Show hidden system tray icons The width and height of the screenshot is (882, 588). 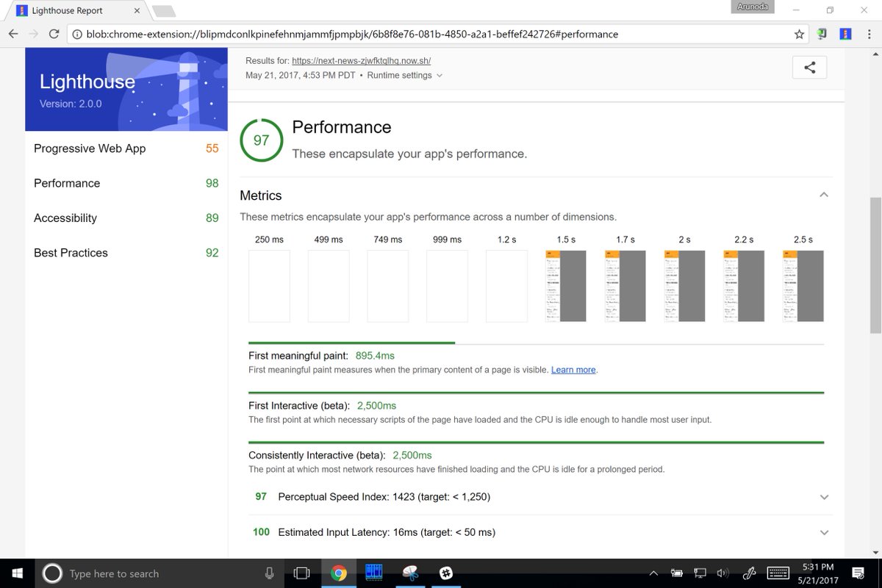[653, 573]
